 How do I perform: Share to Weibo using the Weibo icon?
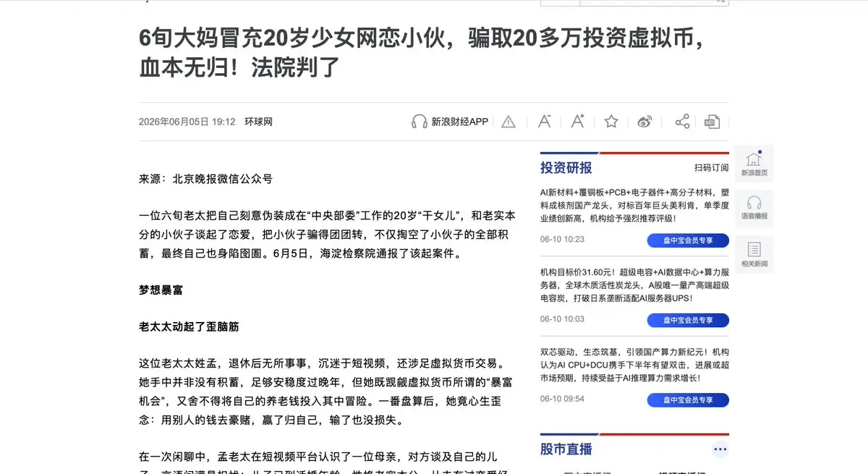[644, 122]
